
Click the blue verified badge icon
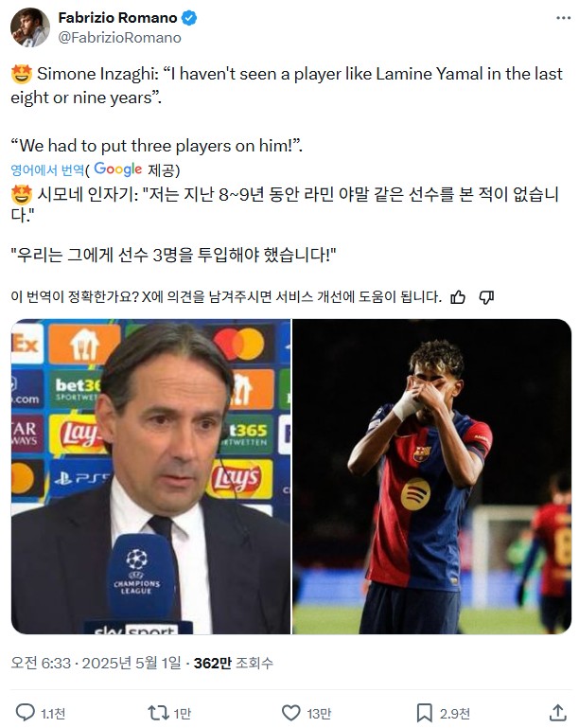click(189, 18)
